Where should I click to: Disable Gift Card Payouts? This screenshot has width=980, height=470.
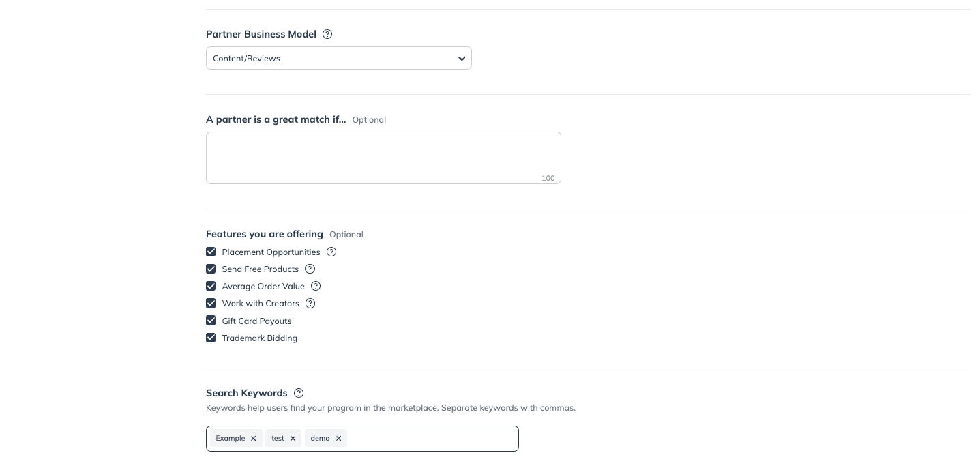click(x=211, y=321)
